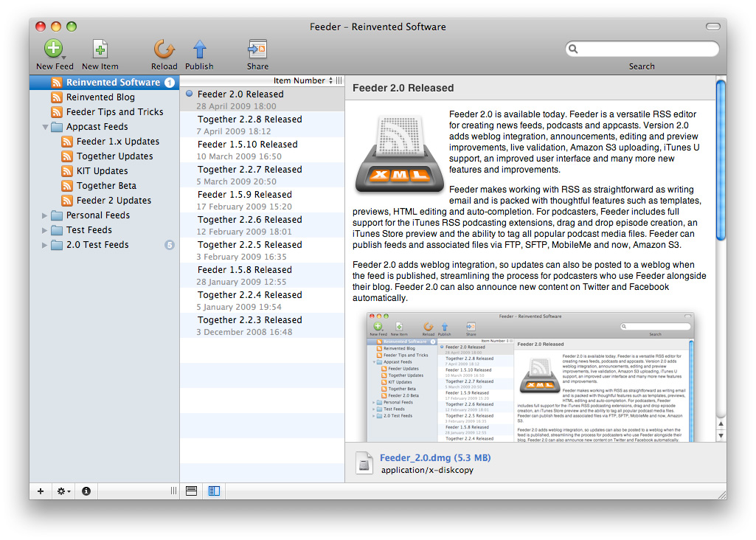Screen dimensions: 756x540
Task: Click the Feeder 2 Updates feed icon
Action: point(67,201)
